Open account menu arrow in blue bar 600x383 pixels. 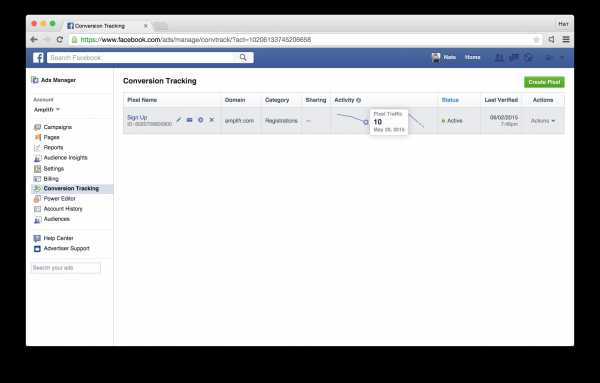coord(562,57)
